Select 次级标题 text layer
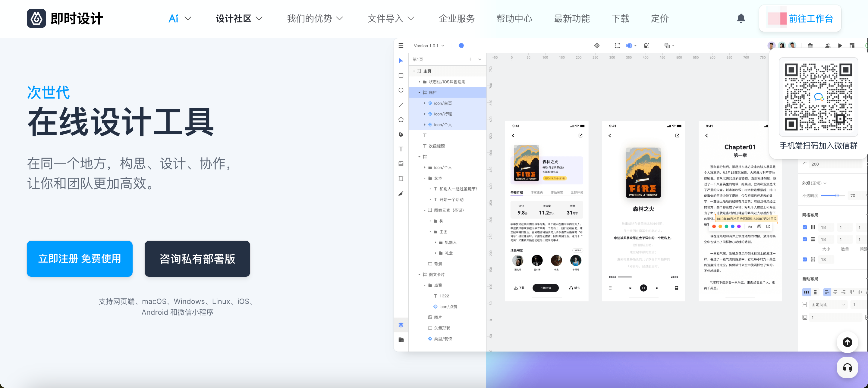Screen dimensions: 868x388 448,146
